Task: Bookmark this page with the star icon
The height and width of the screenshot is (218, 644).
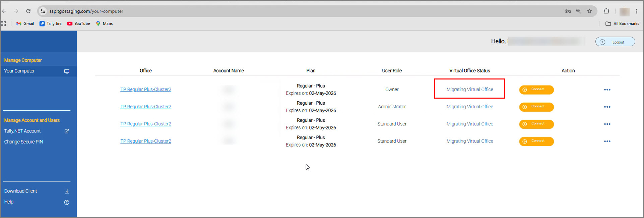Action: pos(589,11)
